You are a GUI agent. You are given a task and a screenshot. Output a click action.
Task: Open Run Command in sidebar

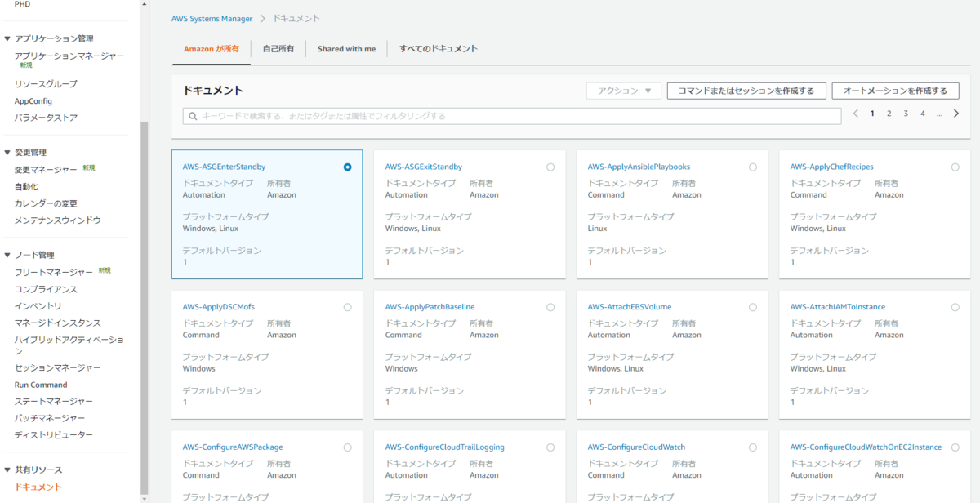[41, 385]
